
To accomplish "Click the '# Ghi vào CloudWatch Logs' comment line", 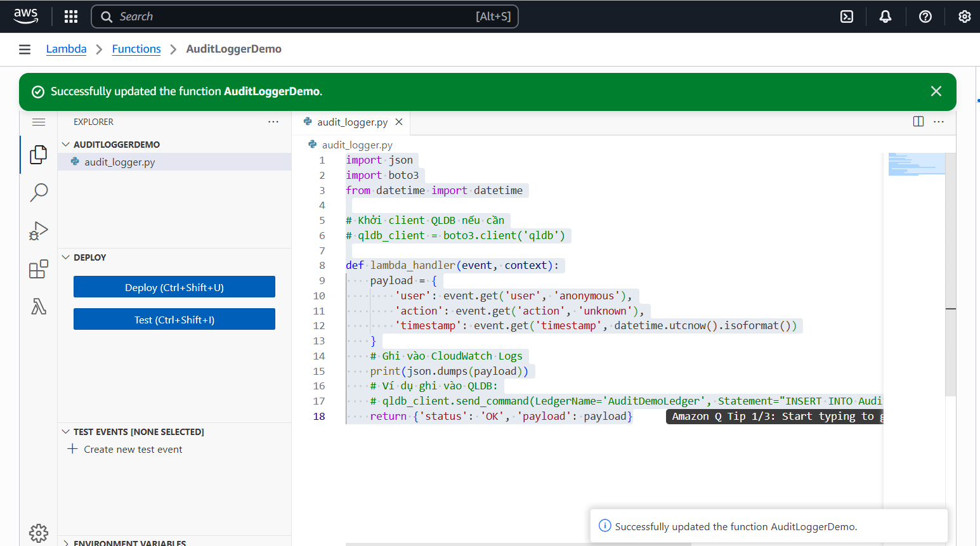I will pyautogui.click(x=447, y=356).
